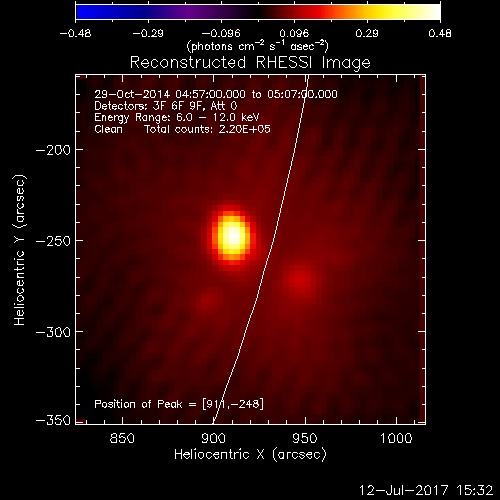Click the Reconstructed RHESSI Image title
The width and height of the screenshot is (500, 500).
(x=250, y=63)
